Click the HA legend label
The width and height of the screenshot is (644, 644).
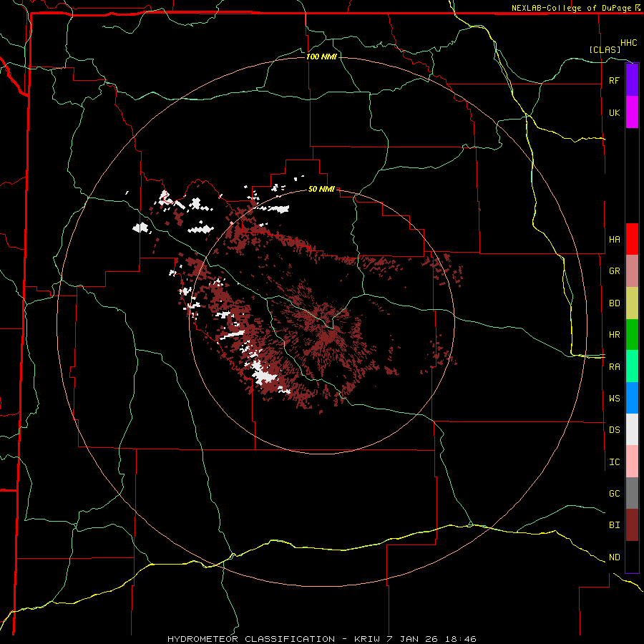coord(614,239)
